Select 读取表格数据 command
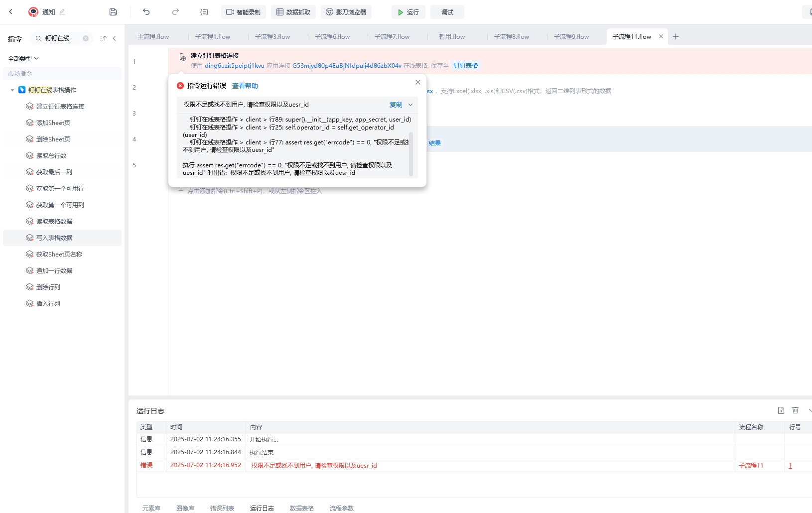Image resolution: width=812 pixels, height=513 pixels. click(54, 222)
